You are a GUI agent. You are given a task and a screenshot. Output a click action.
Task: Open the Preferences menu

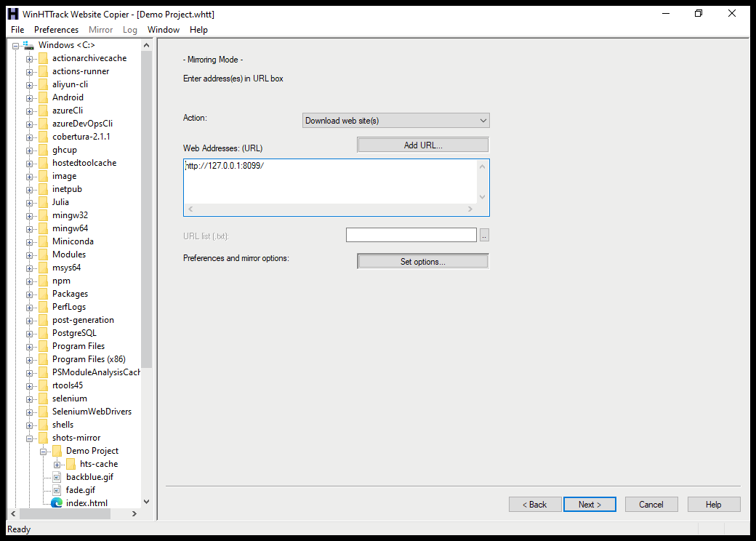coord(56,30)
